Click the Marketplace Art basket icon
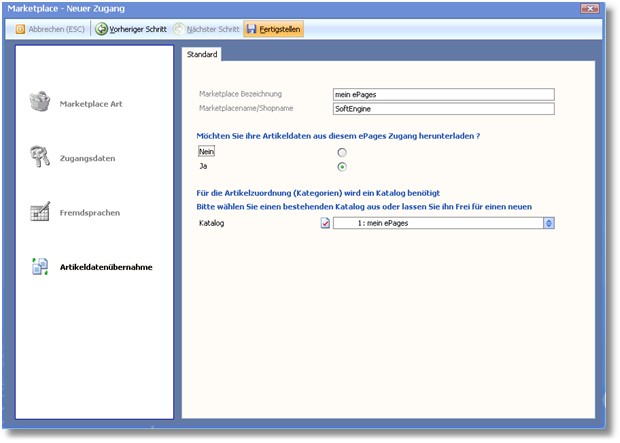 coord(40,102)
